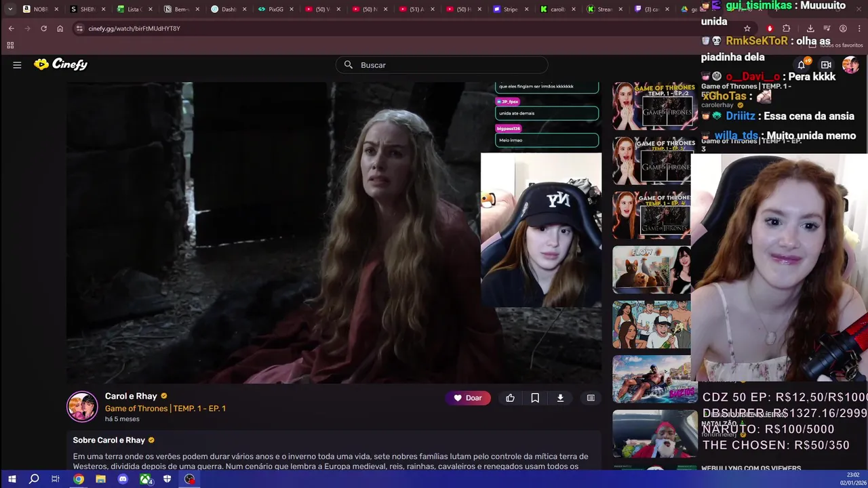Screen dimensions: 868x488
Task: Open the Cinefy hamburger menu
Action: pos(17,65)
